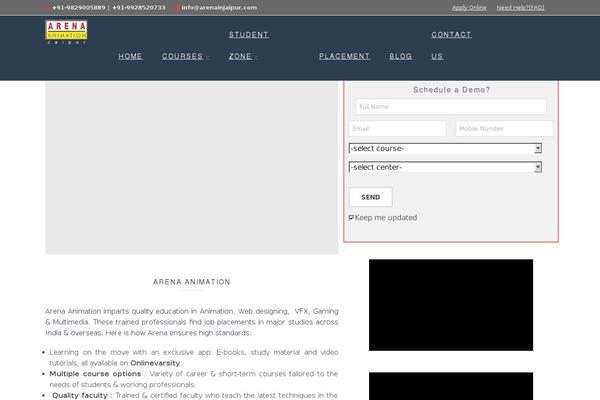600x400 pixels.
Task: Go to the Placement page
Action: pos(344,56)
